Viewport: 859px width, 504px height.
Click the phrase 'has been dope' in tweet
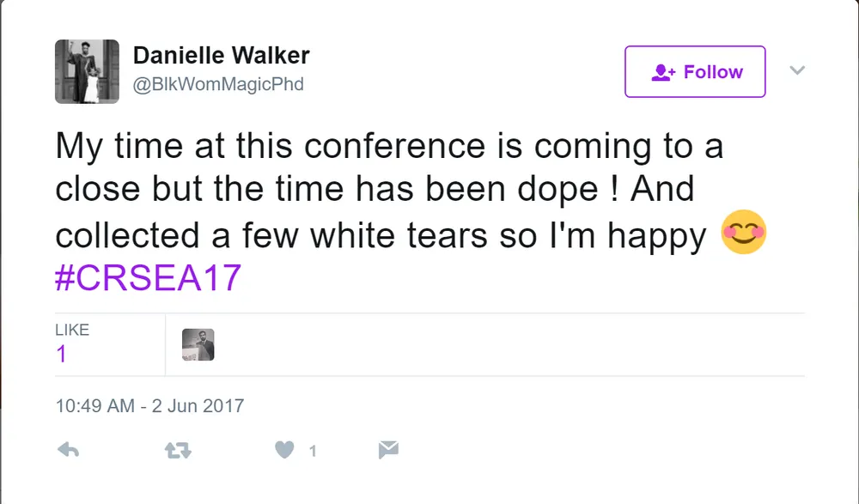coord(477,189)
